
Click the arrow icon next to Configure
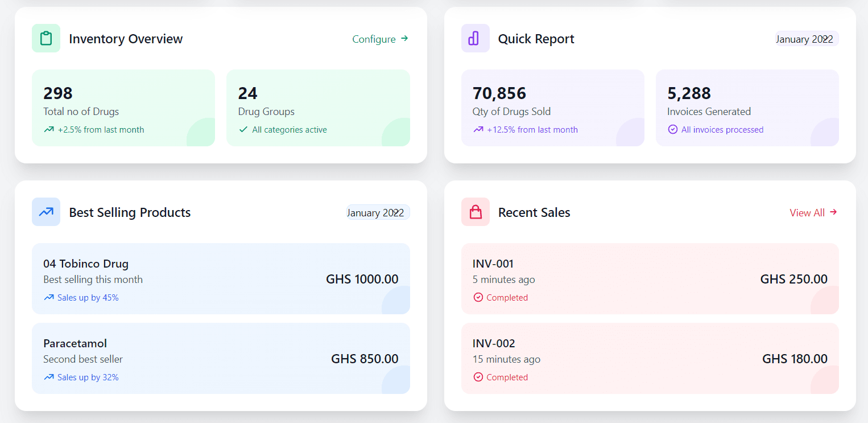pyautogui.click(x=404, y=39)
